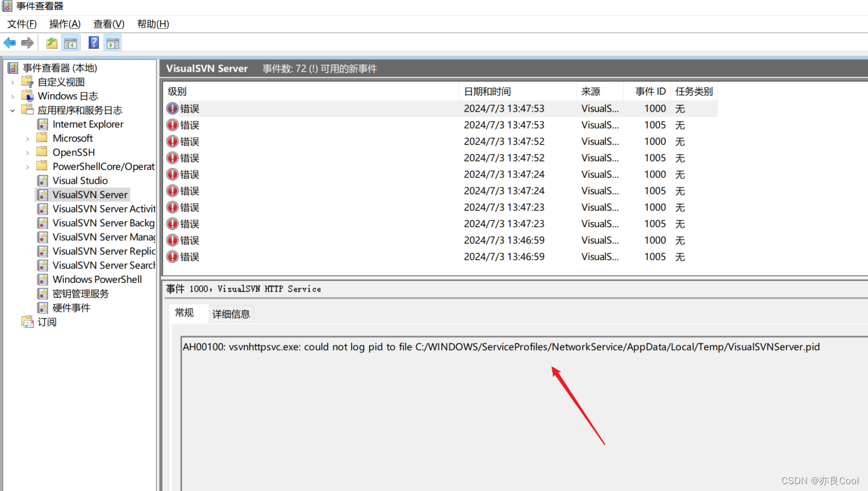Click the Microsoft folder icon
Image resolution: width=868 pixels, height=491 pixels.
[42, 138]
